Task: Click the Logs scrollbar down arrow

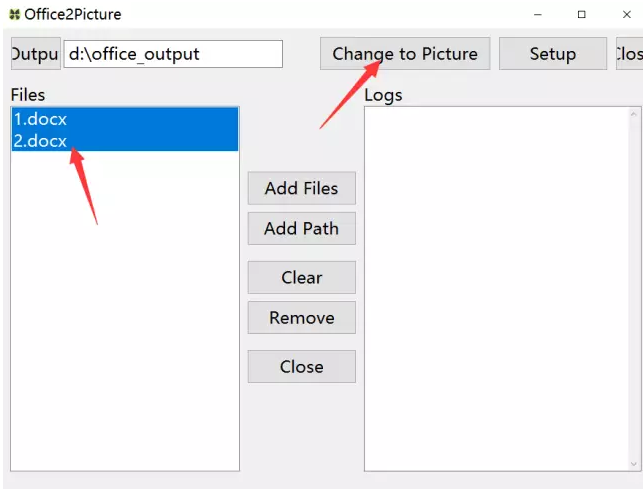Action: pos(634,464)
